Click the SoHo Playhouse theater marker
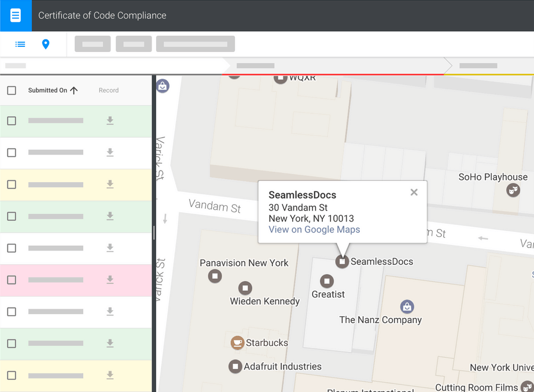 point(513,190)
